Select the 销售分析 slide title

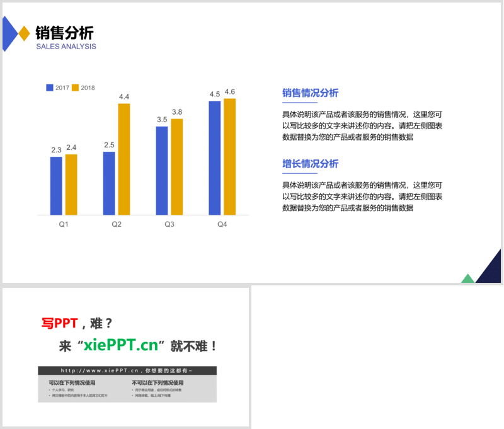click(64, 32)
